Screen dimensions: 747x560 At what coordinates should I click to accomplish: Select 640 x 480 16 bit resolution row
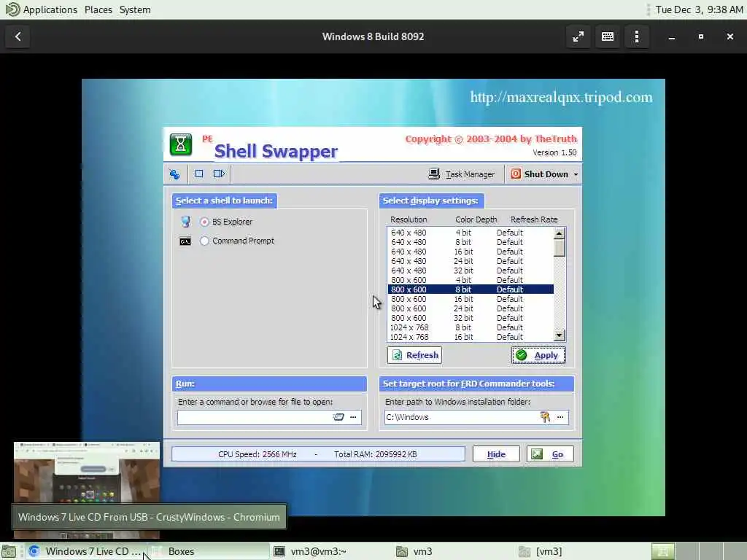[471, 252]
